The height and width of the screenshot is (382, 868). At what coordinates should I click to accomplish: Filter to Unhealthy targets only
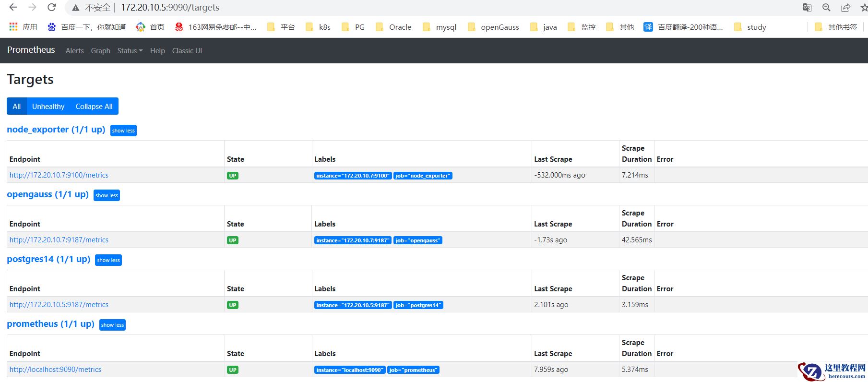click(48, 107)
